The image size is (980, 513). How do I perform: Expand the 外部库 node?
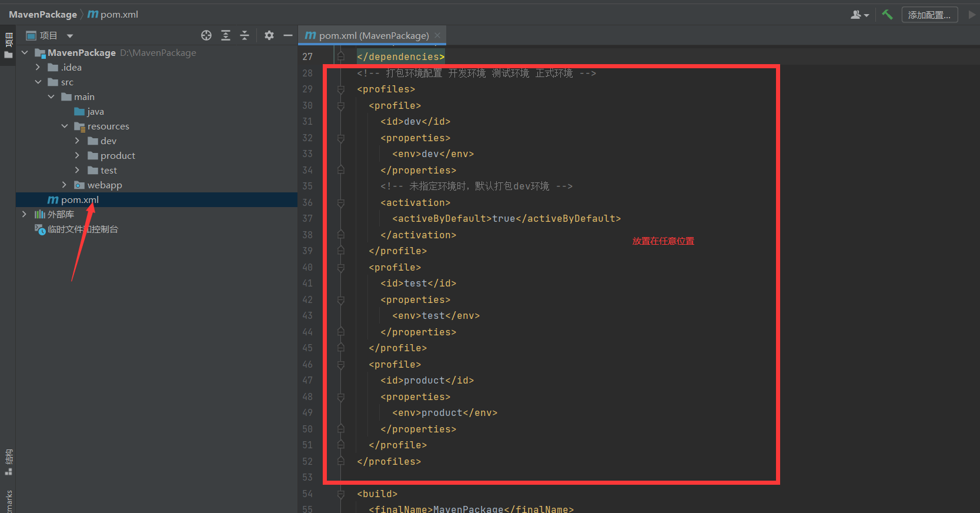pos(24,214)
